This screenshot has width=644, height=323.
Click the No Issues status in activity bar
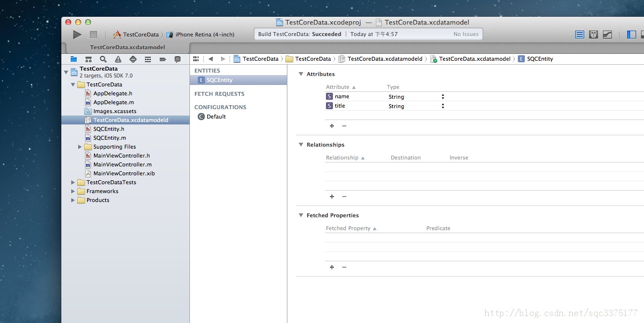point(466,34)
